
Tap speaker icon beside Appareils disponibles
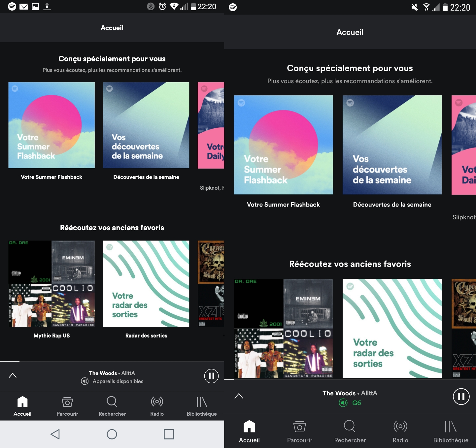tap(85, 381)
